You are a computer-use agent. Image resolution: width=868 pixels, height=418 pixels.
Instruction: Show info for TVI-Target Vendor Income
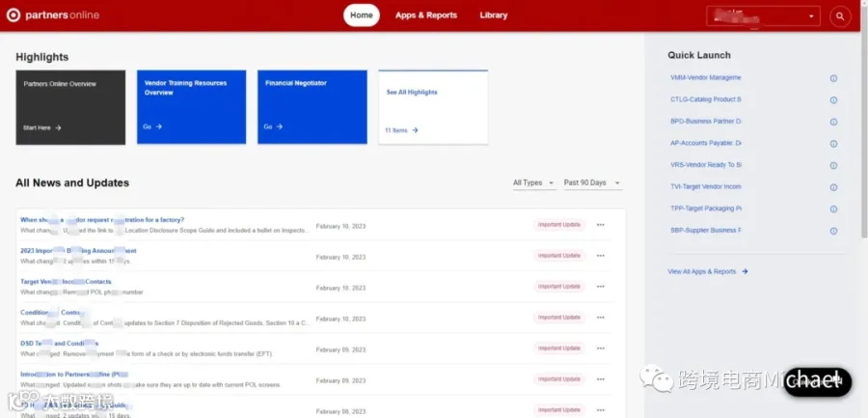[833, 187]
